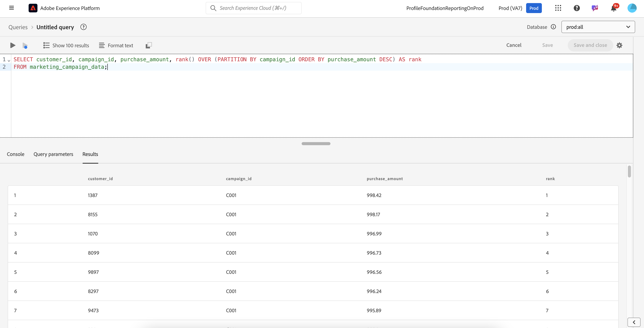Click Database info icon
The width and height of the screenshot is (644, 328).
coord(554,27)
